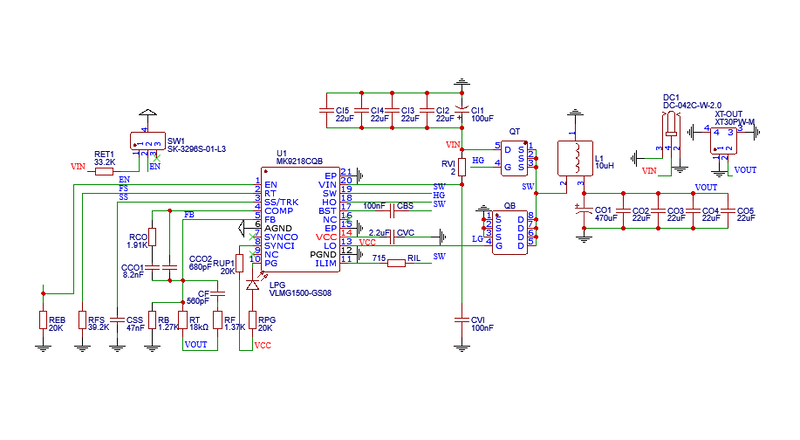Viewport: 800px width, 440px height.
Task: Click the BST pin name on U1
Action: pyautogui.click(x=328, y=211)
